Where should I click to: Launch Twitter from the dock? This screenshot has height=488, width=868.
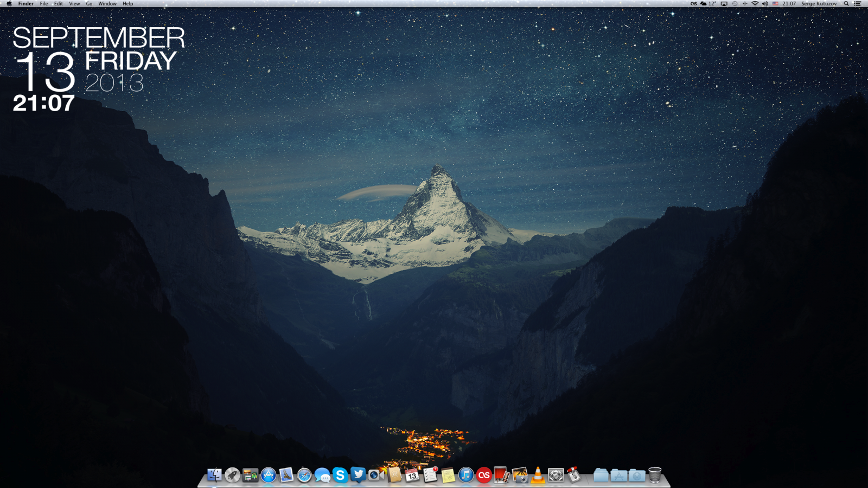point(358,475)
